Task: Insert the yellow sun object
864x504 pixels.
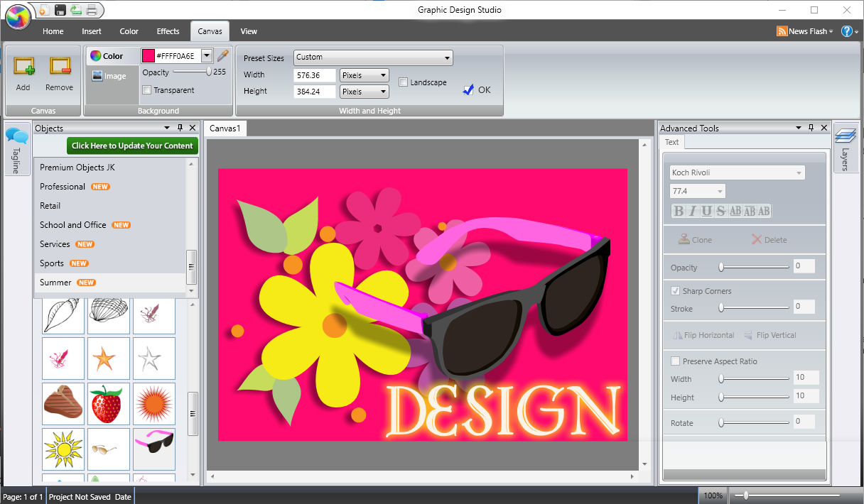Action: click(63, 449)
